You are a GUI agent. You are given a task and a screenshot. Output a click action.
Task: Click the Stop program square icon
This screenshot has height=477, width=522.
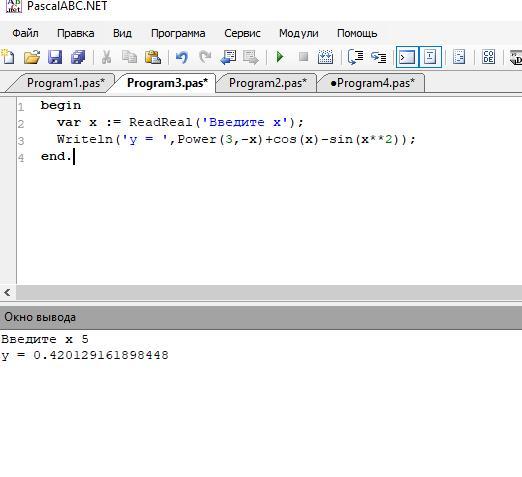pos(303,57)
